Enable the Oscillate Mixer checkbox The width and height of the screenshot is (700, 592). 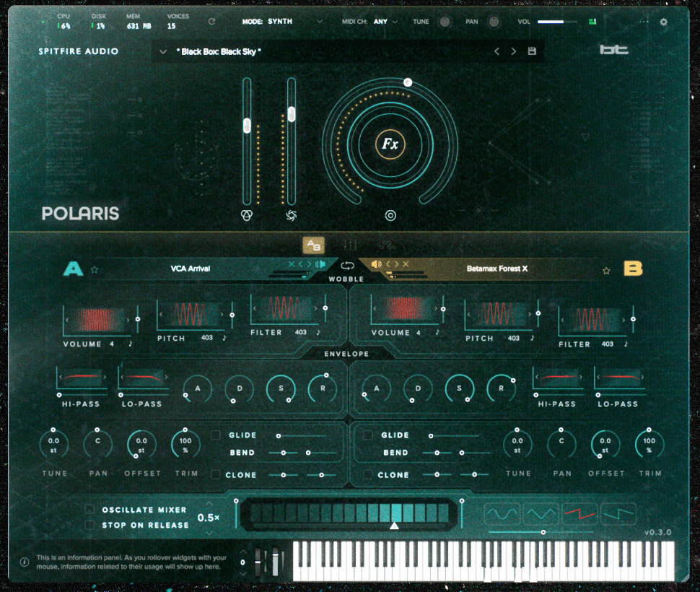click(x=90, y=510)
